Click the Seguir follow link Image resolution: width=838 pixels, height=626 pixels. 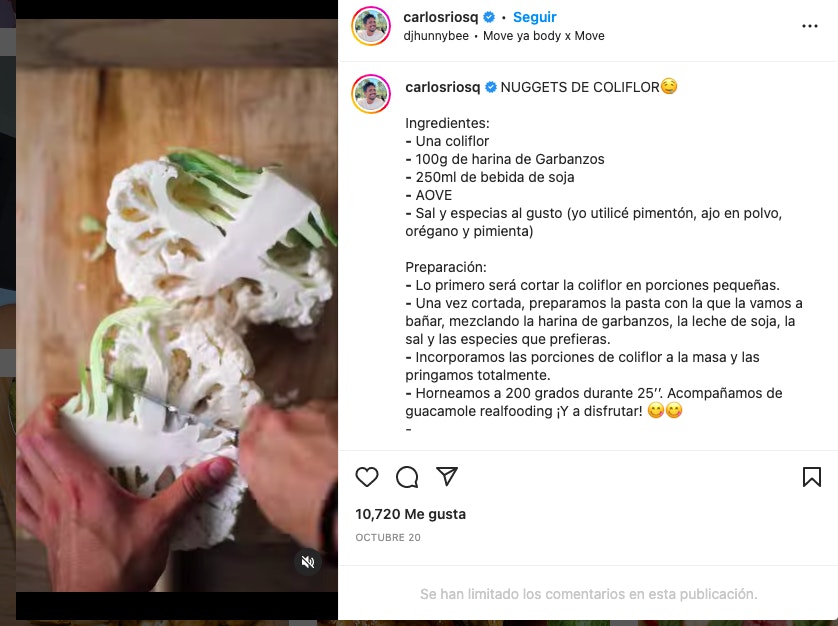click(534, 17)
